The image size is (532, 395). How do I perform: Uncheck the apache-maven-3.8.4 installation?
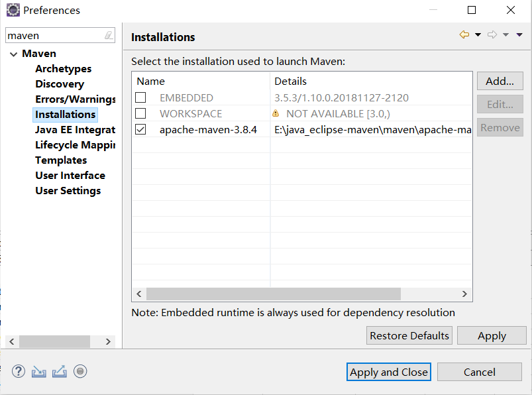[140, 130]
